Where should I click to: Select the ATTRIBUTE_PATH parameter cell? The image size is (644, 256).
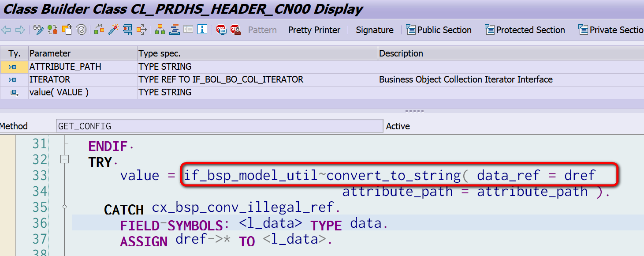tap(83, 67)
